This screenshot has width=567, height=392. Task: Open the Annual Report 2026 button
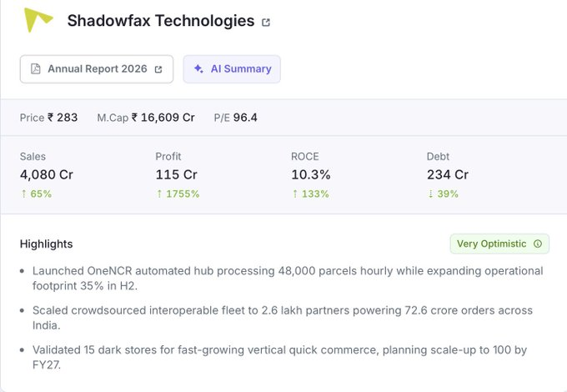click(97, 69)
